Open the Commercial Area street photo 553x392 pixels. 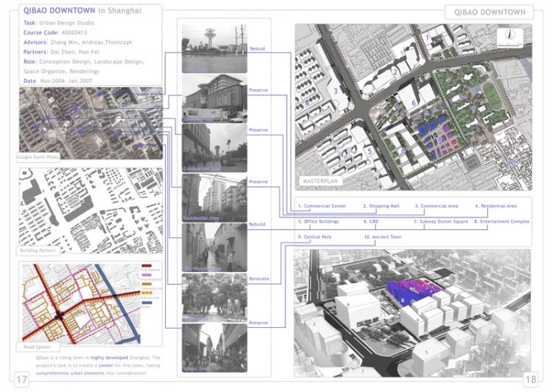(x=215, y=148)
